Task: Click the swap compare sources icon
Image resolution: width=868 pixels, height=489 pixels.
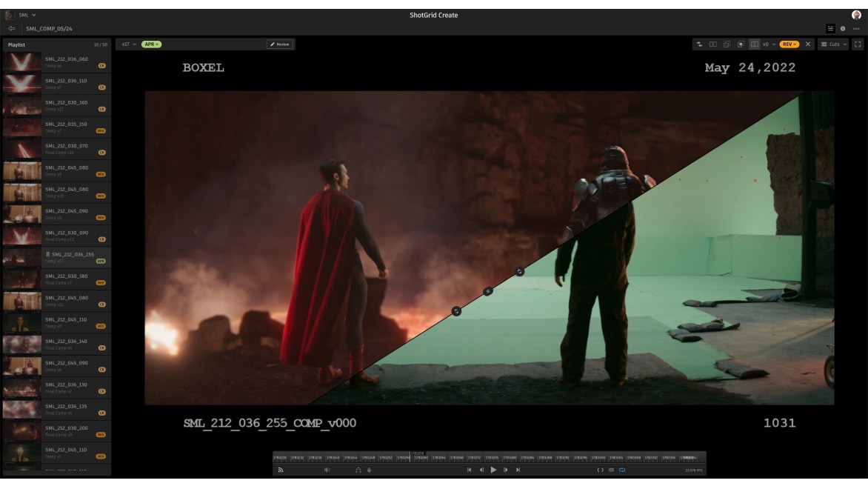Action: click(700, 44)
